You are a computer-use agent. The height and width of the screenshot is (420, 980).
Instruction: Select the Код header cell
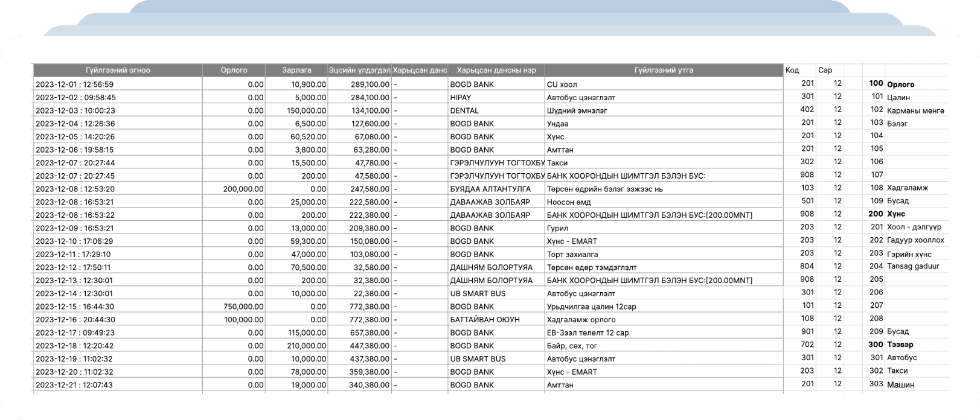(792, 70)
